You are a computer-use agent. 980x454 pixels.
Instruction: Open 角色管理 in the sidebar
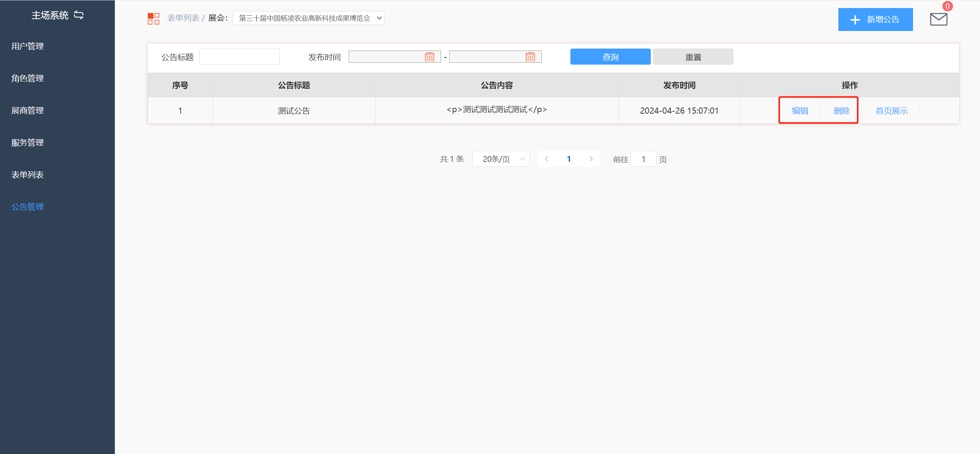tap(28, 78)
